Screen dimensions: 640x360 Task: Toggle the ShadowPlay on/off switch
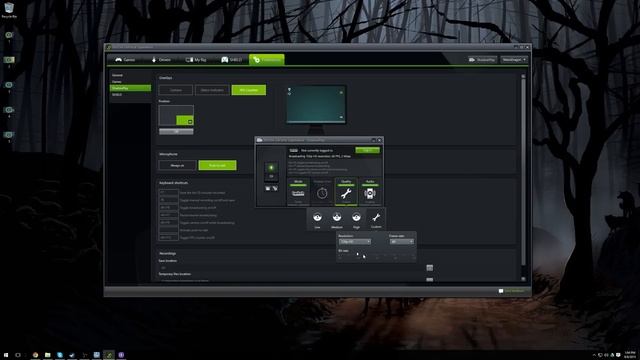tap(271, 171)
